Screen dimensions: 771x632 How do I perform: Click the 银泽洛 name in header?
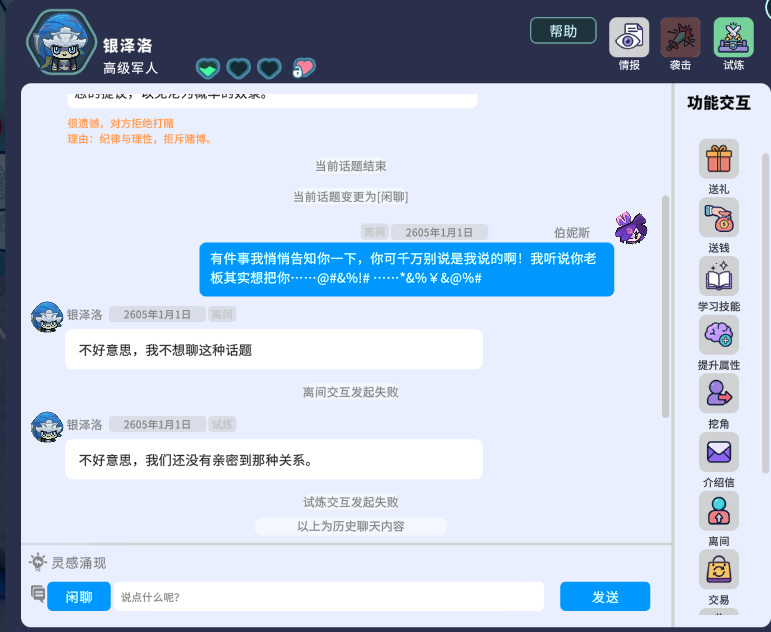pyautogui.click(x=128, y=46)
